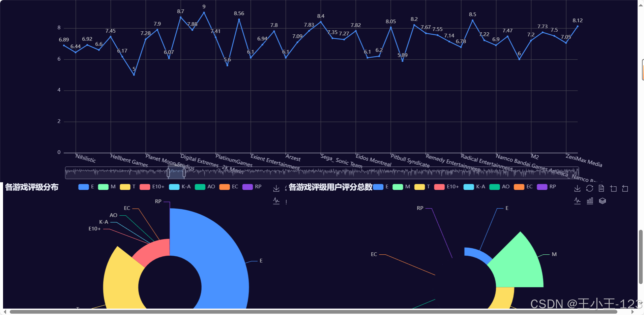
Task: Save the right pie chart as image
Action: [x=577, y=188]
